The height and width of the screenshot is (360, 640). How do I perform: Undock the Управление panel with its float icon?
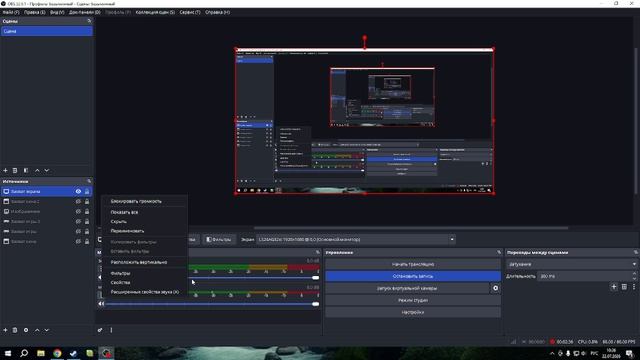499,252
